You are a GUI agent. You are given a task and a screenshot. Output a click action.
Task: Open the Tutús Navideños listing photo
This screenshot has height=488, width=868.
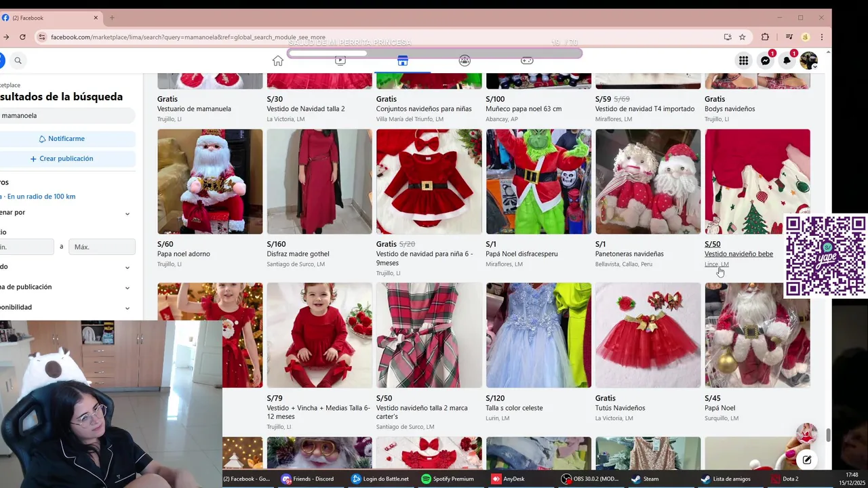point(648,335)
